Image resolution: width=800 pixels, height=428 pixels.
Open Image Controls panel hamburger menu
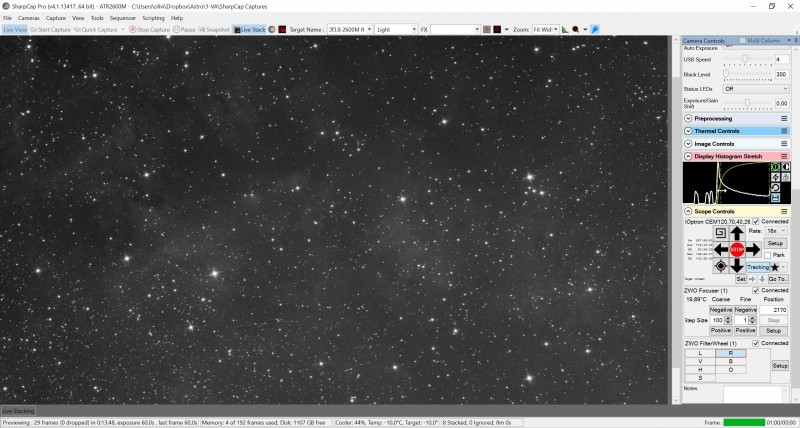tap(784, 144)
